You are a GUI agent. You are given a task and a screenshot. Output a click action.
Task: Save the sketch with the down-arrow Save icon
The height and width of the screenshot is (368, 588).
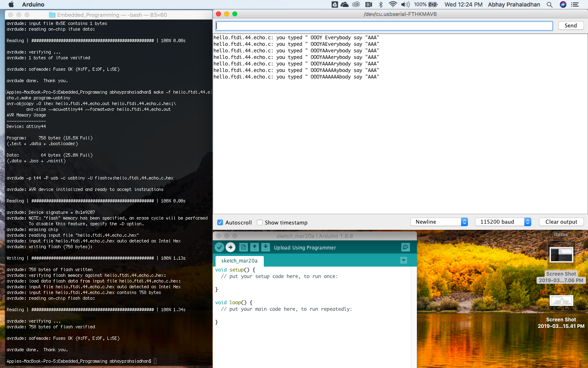[x=265, y=247]
